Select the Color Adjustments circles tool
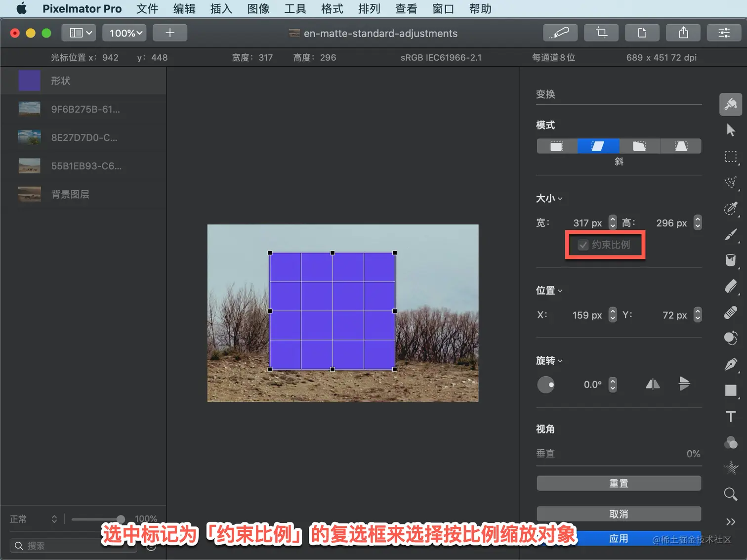 (x=731, y=442)
